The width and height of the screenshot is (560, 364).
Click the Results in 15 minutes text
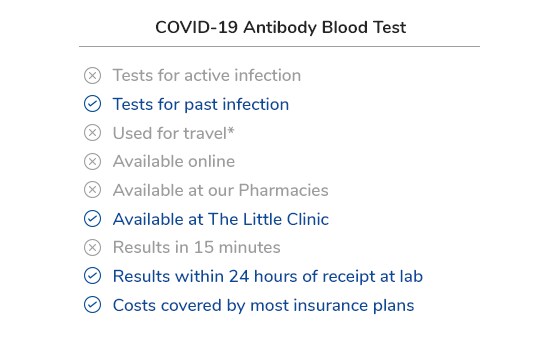coord(197,247)
